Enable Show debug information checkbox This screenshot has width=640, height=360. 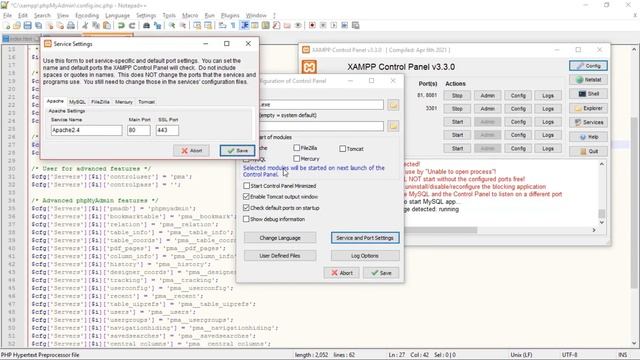coord(246,219)
